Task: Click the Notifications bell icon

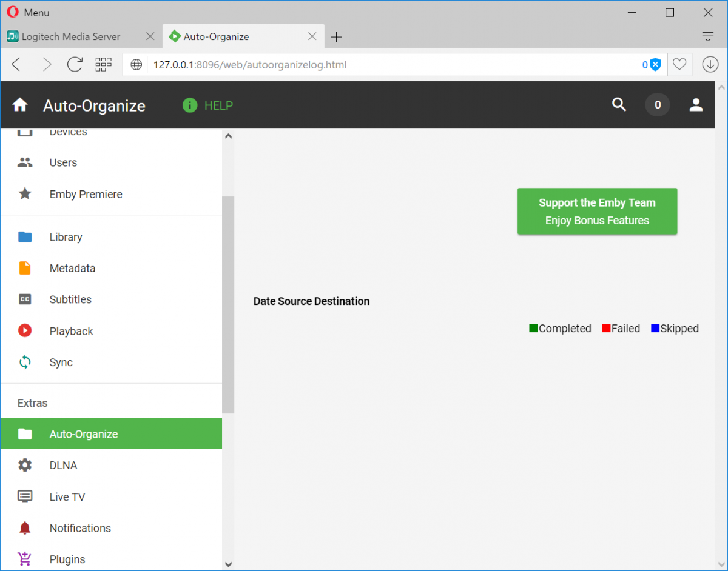Action: click(x=25, y=528)
